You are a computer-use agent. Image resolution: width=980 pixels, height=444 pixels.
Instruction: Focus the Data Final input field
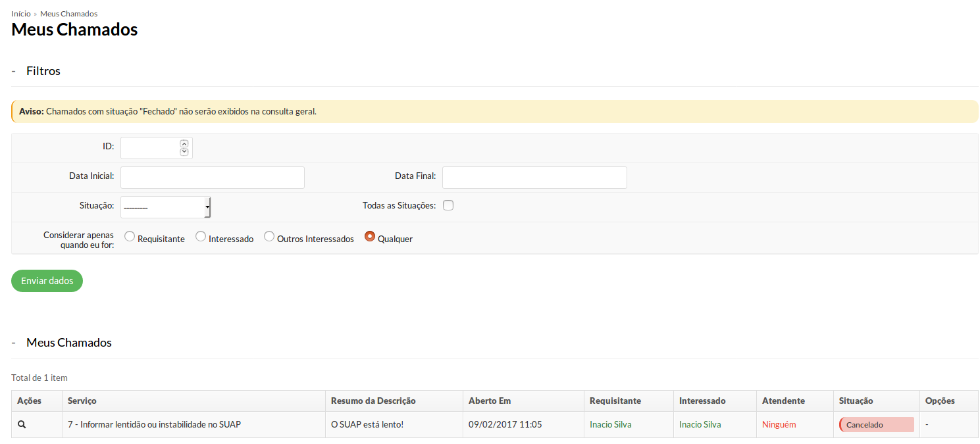click(x=534, y=178)
